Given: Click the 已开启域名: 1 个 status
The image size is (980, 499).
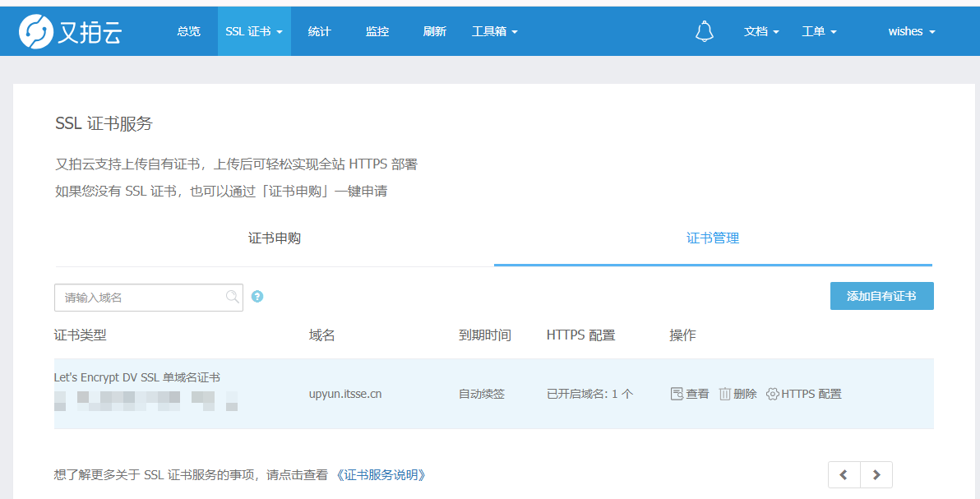Looking at the screenshot, I should [590, 395].
